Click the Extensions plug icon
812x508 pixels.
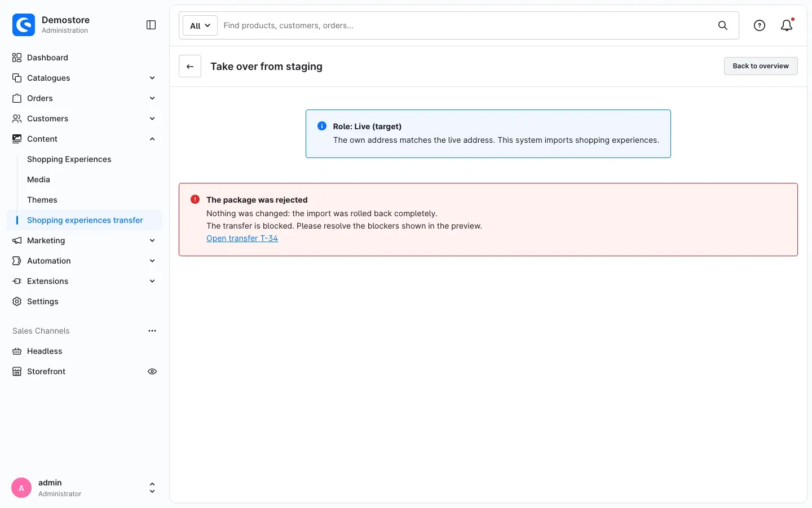(17, 281)
